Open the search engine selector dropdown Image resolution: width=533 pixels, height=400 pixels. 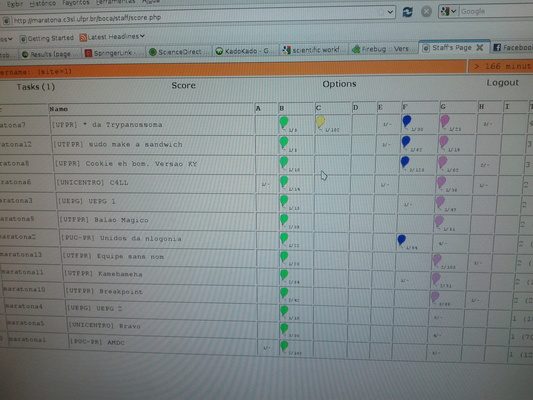point(449,12)
